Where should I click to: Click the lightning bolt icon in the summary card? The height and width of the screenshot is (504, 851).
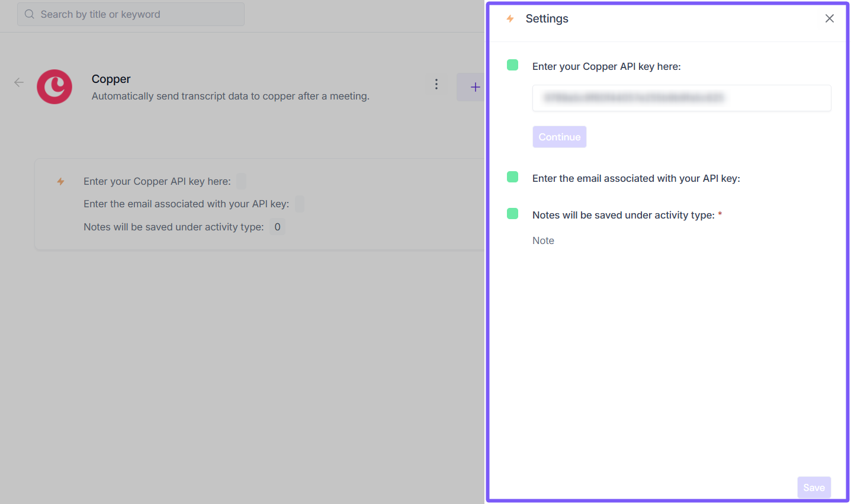coord(60,181)
